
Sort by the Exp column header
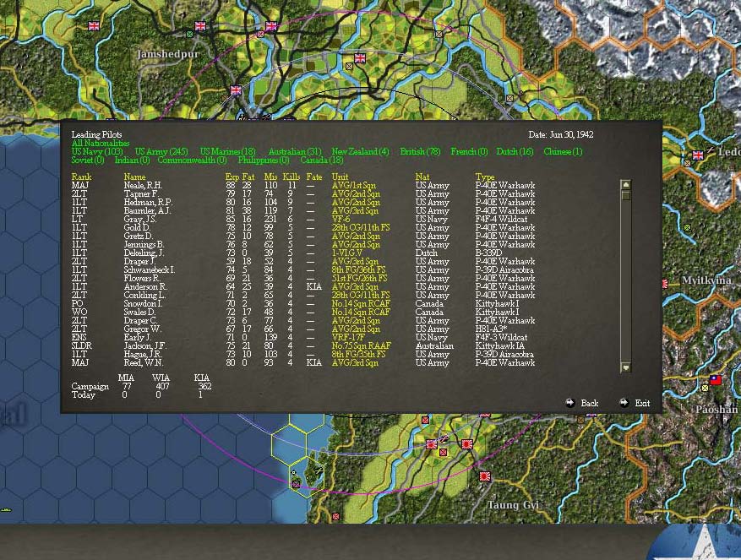tap(232, 177)
